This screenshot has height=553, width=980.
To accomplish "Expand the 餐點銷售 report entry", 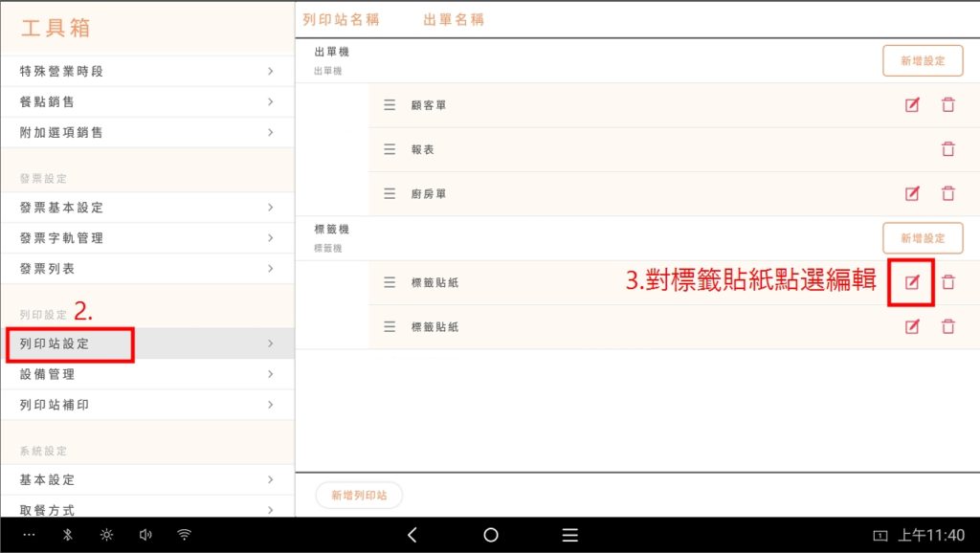I will coord(146,102).
